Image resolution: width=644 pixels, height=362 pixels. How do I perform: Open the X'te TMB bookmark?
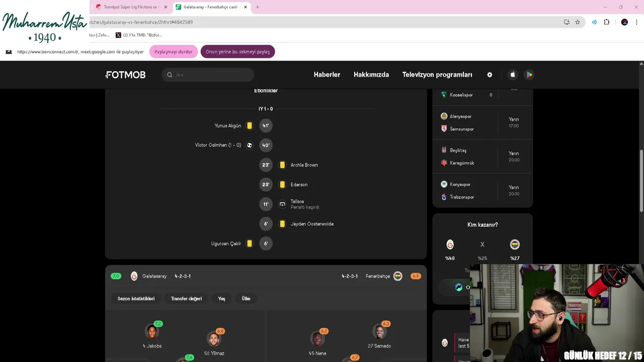tap(139, 35)
